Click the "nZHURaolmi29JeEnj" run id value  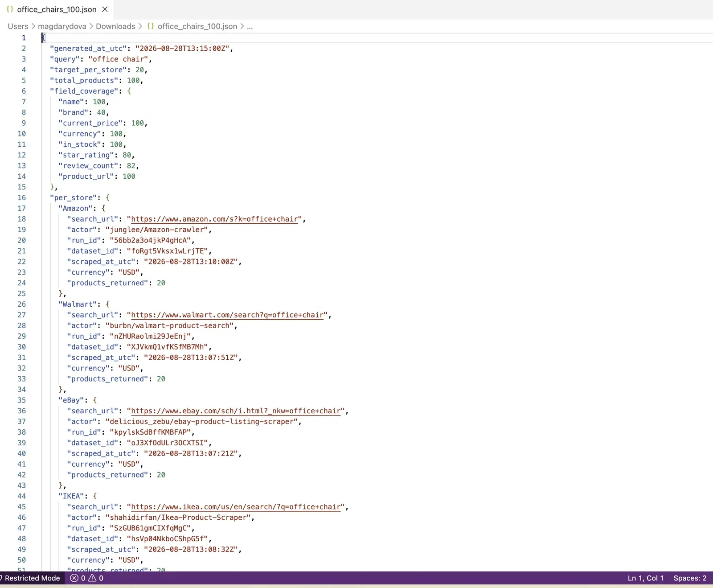click(x=150, y=336)
